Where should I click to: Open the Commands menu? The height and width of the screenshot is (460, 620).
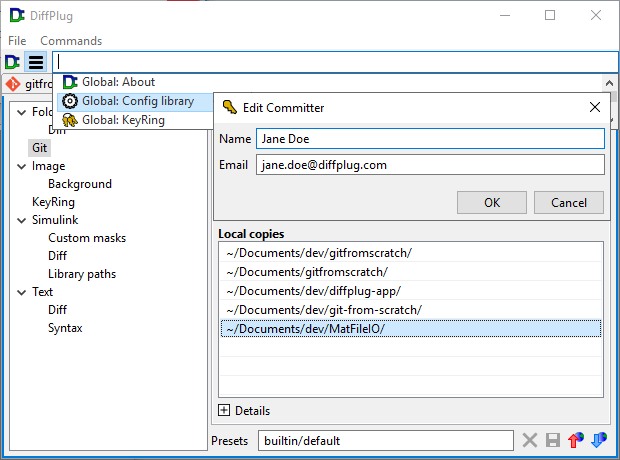click(x=71, y=41)
